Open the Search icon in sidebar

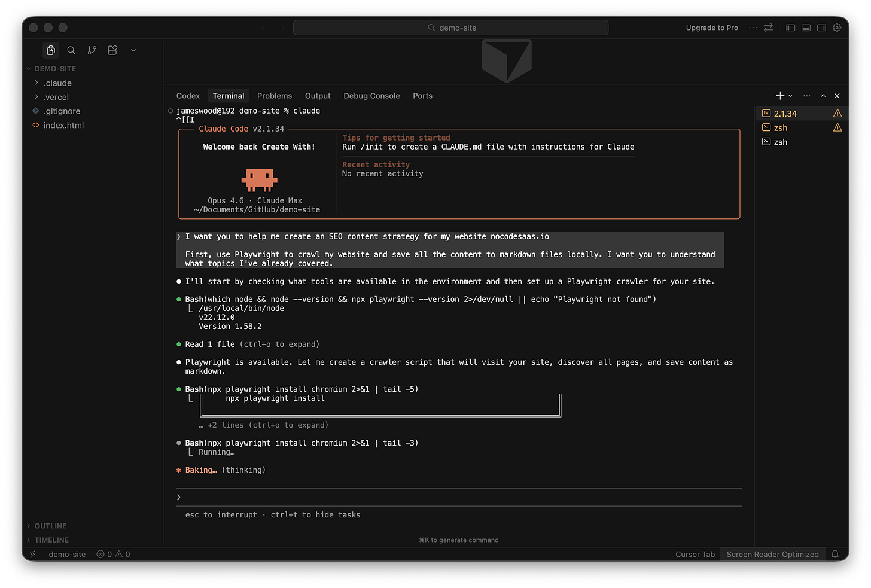71,50
